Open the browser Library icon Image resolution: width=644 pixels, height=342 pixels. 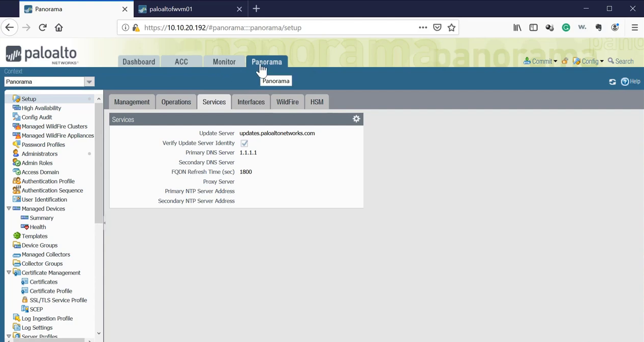pos(517,27)
